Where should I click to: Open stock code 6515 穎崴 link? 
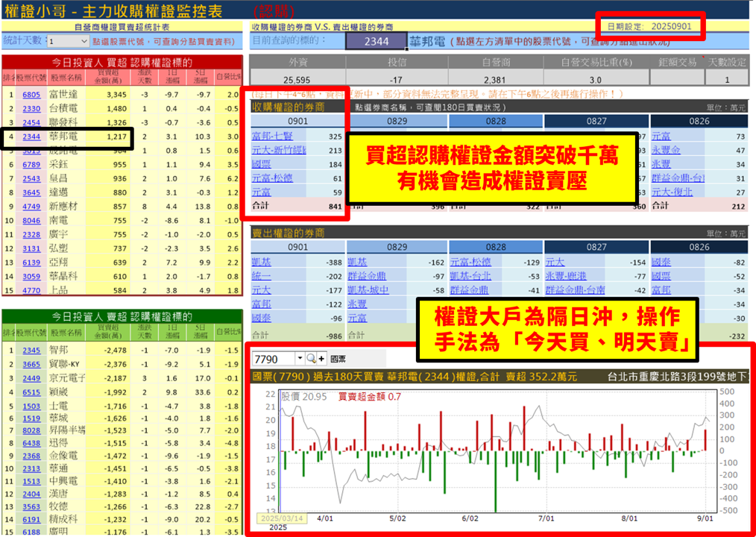[x=31, y=392]
